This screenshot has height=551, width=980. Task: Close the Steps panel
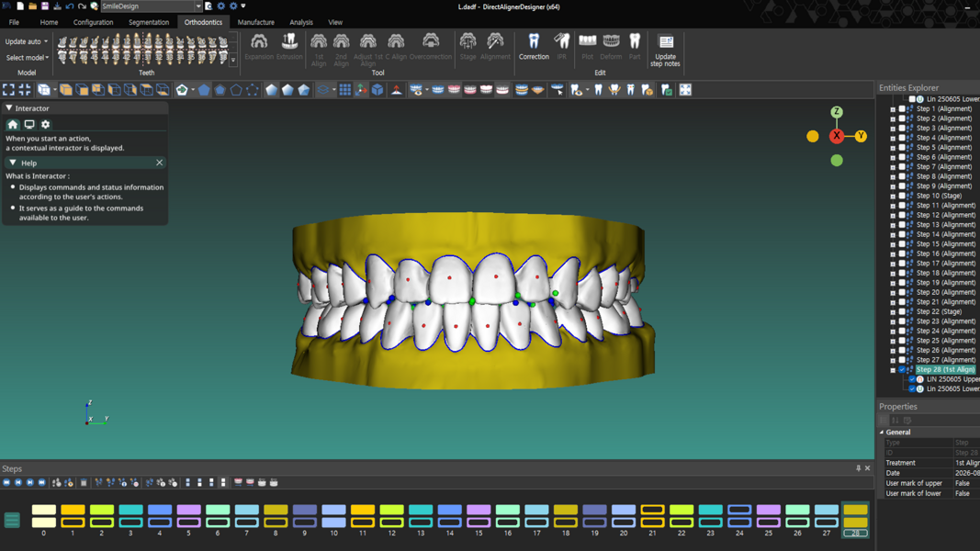[868, 468]
